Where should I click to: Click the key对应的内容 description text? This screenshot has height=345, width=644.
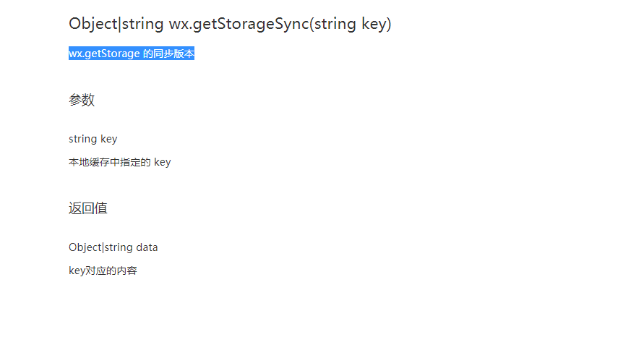pos(103,271)
